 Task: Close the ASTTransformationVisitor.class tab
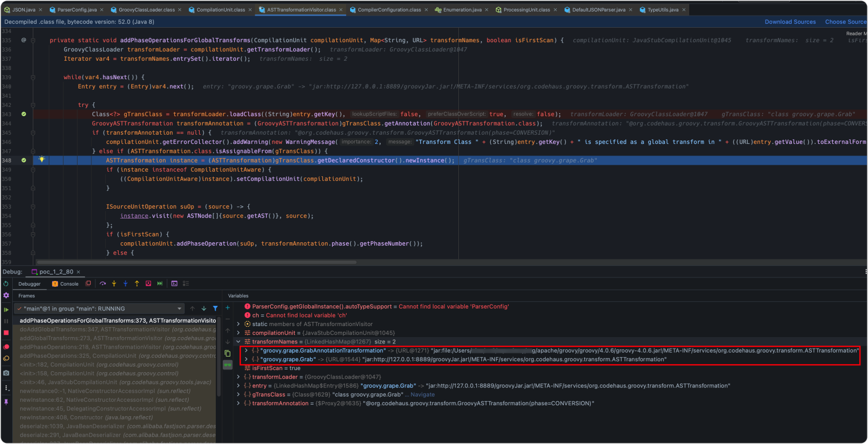click(x=341, y=10)
